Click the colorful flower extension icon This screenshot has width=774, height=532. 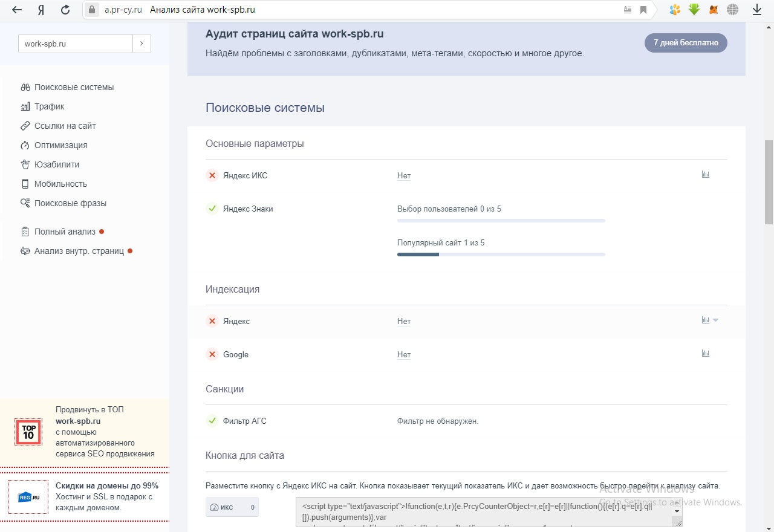click(675, 10)
